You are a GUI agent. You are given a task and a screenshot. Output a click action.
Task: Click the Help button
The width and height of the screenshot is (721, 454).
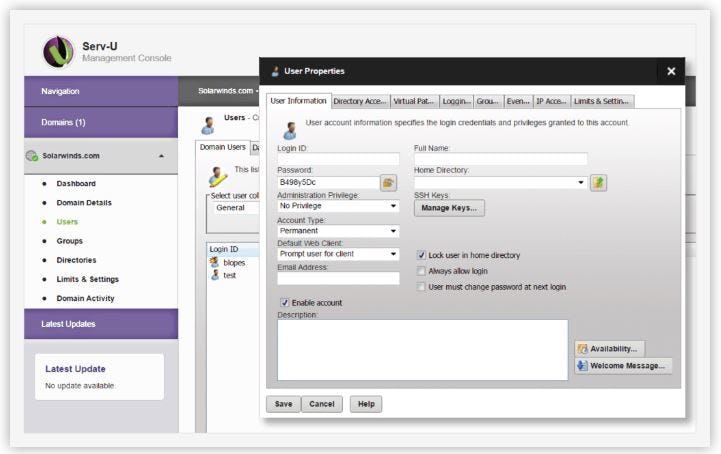(x=366, y=404)
